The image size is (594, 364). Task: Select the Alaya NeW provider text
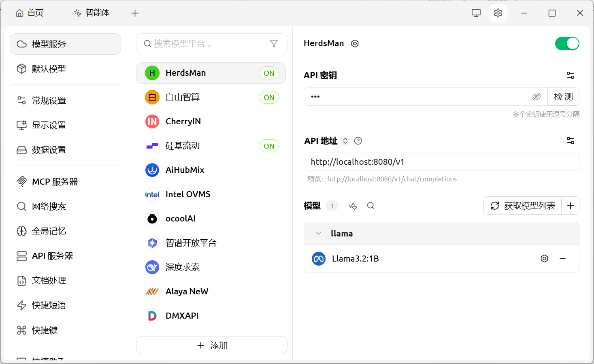point(187,292)
